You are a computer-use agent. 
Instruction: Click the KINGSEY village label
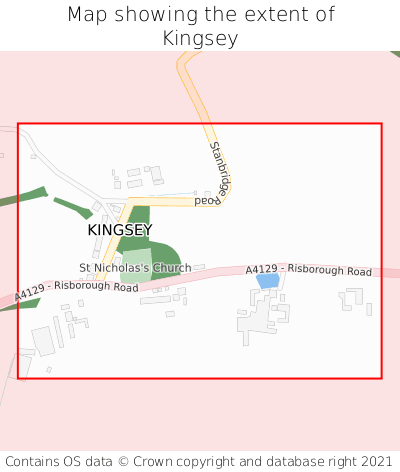[x=120, y=230]
